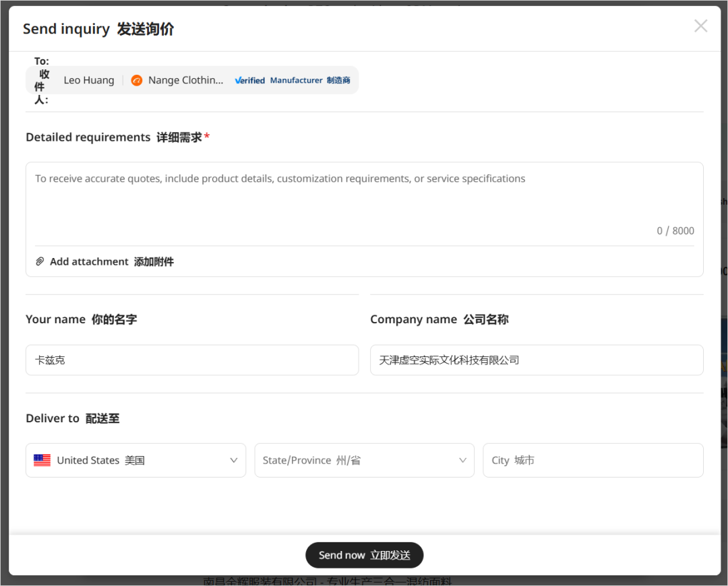Click the Company name 公司名称 input field
Screen dimensions: 728x586
(x=537, y=360)
